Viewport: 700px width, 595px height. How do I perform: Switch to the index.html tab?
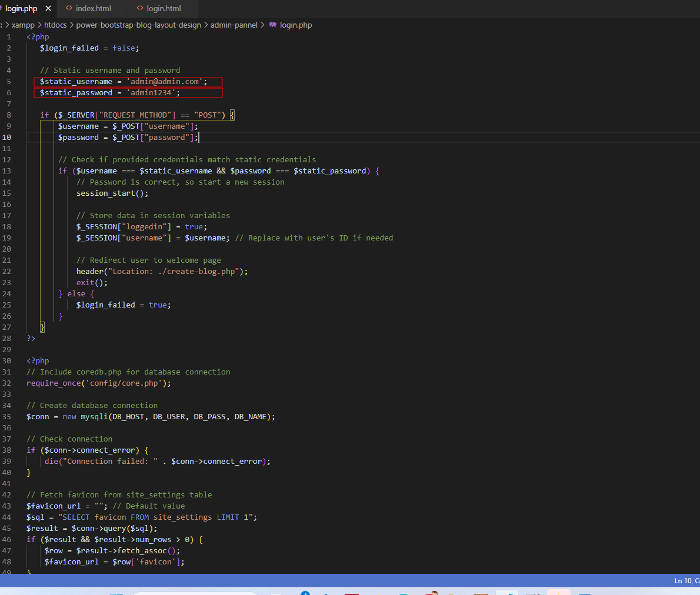click(x=93, y=8)
